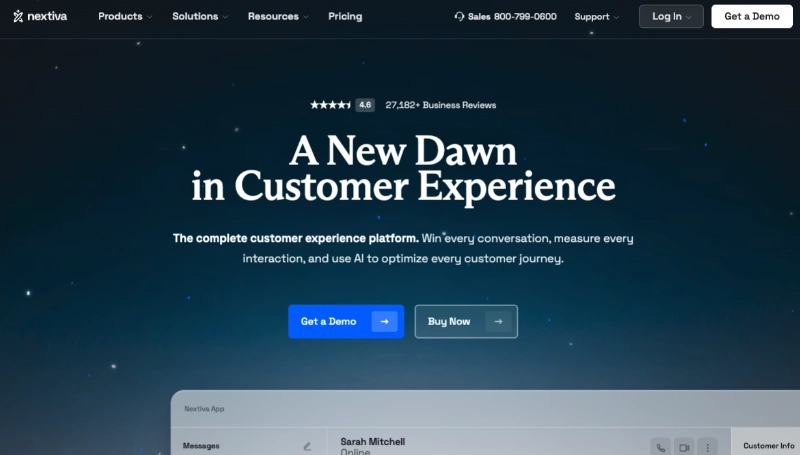Viewport: 800px width, 455px height.
Task: Open the Log In dropdown
Action: pos(671,16)
